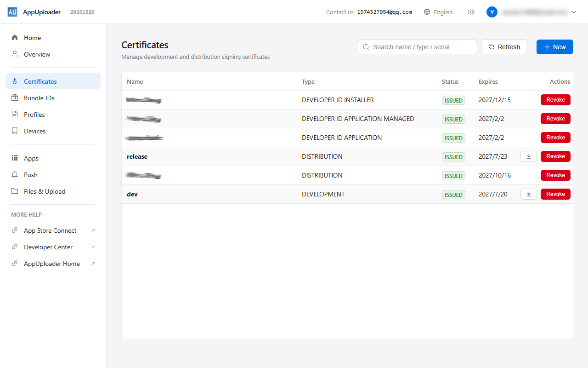
Task: Revoke the dev certificate
Action: [x=555, y=194]
